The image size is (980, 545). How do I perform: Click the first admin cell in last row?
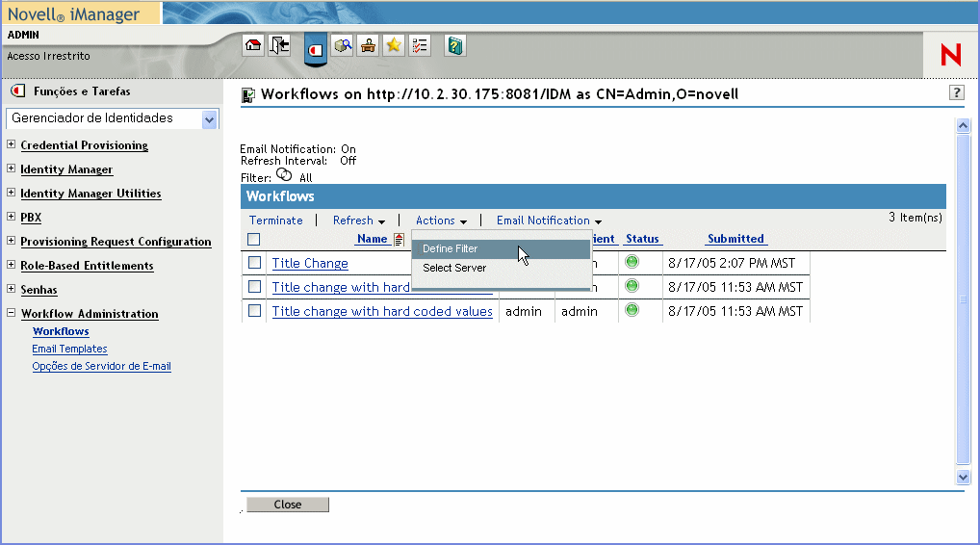click(x=524, y=311)
